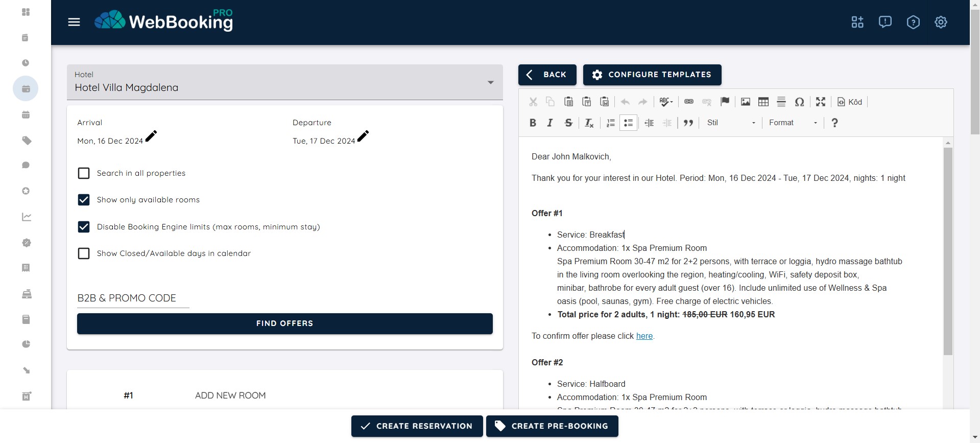Image resolution: width=980 pixels, height=443 pixels.
Task: Click the 'here' confirmation link
Action: 644,336
